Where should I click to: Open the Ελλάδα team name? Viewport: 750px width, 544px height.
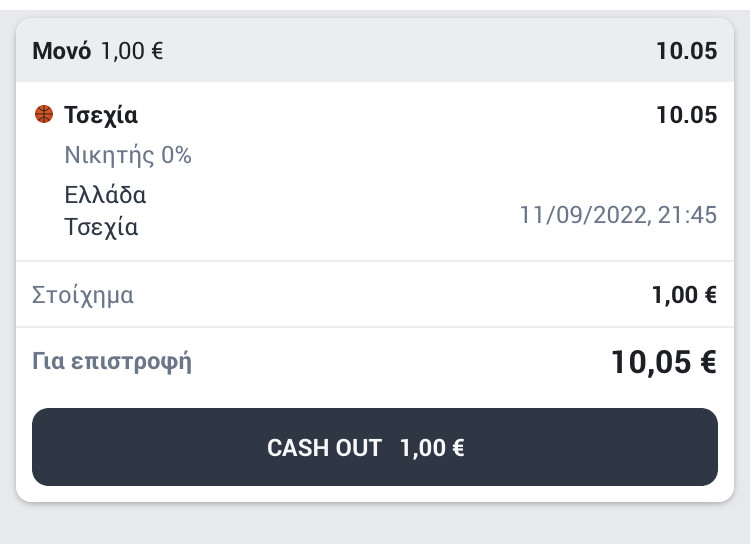pyautogui.click(x=105, y=195)
